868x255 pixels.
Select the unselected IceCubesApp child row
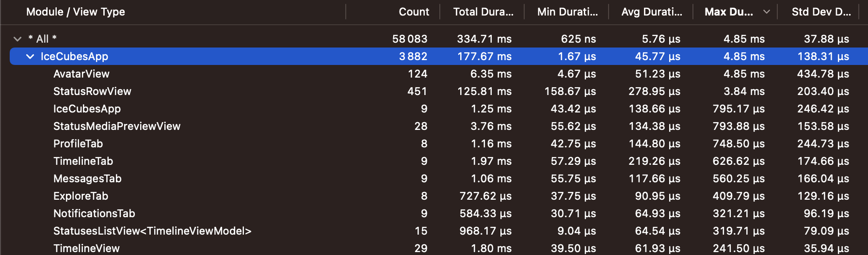pyautogui.click(x=439, y=109)
